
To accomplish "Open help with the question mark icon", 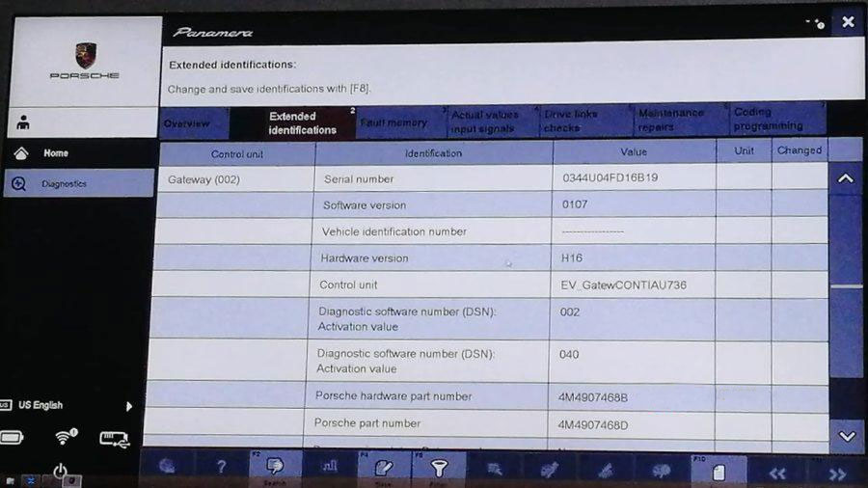I will (x=221, y=467).
